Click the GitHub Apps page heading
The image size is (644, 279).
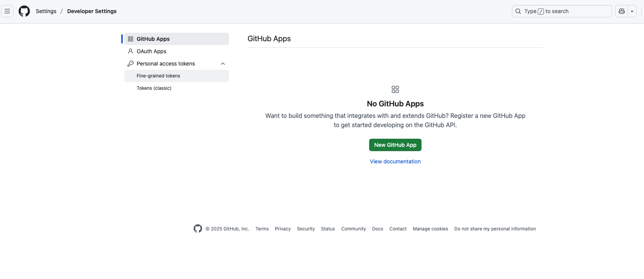point(269,39)
